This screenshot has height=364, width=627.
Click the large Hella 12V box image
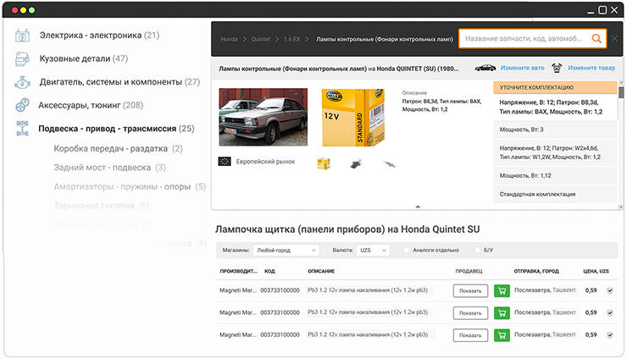pos(353,118)
